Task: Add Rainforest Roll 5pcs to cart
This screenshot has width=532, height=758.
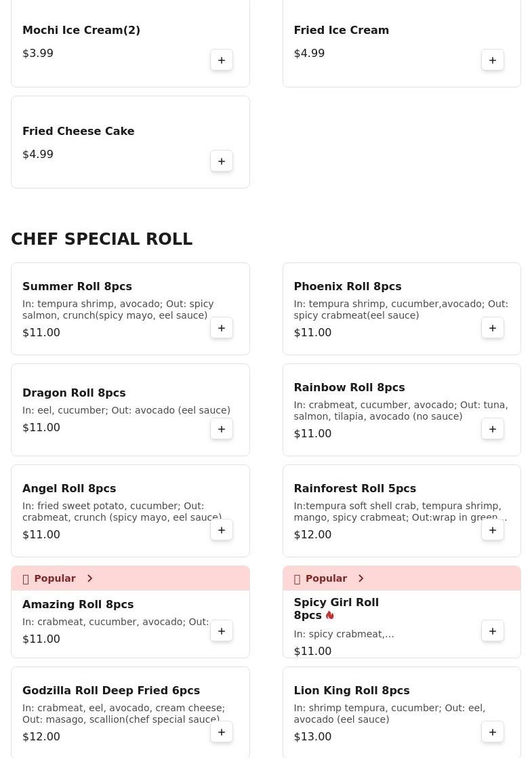Action: pyautogui.click(x=493, y=530)
